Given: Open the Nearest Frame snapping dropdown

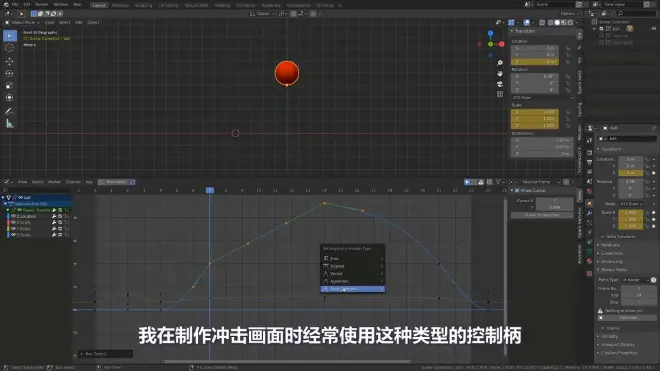Looking at the screenshot, I should click(x=541, y=182).
